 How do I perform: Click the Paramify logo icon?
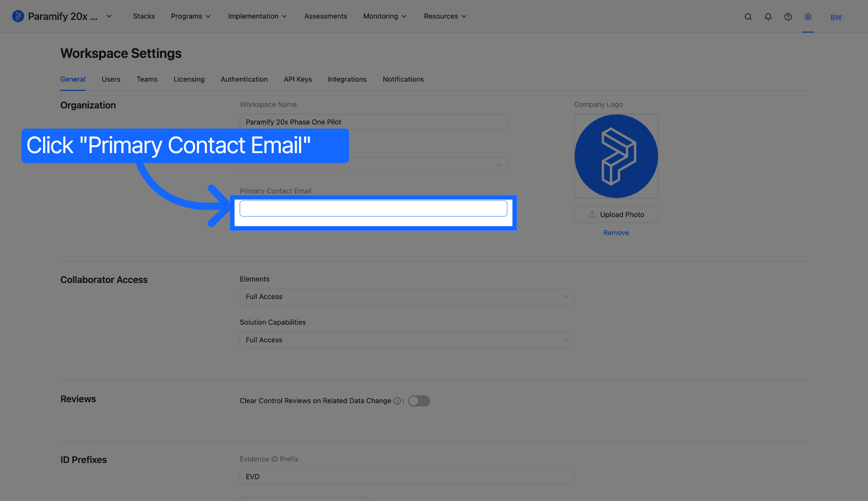coord(18,16)
